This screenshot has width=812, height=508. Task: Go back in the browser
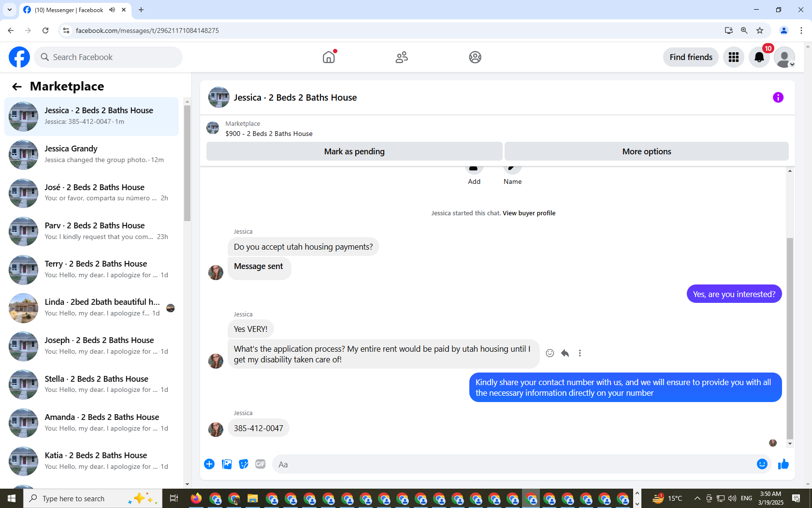(11, 30)
